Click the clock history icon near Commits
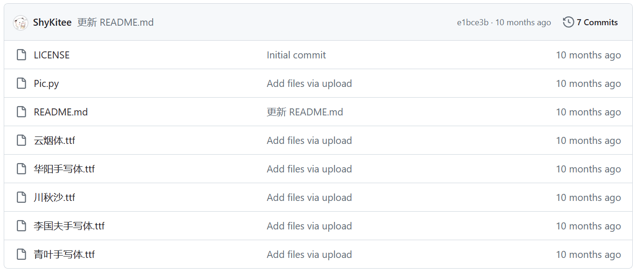Image resolution: width=644 pixels, height=271 pixels. tap(568, 22)
